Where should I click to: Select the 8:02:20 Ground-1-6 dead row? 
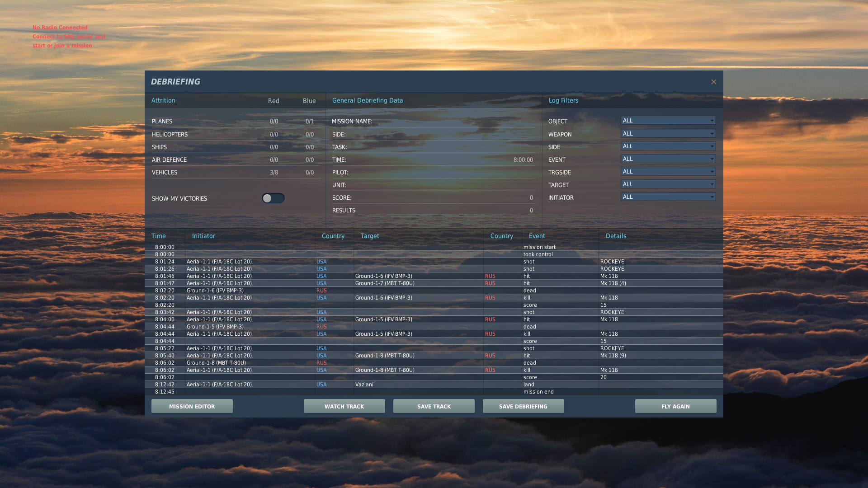pos(434,291)
